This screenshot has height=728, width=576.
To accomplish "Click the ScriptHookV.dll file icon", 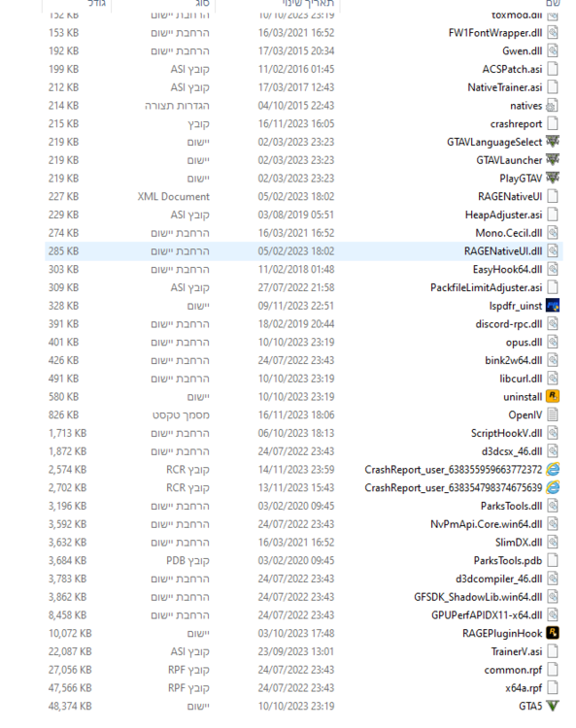I will coord(553,433).
